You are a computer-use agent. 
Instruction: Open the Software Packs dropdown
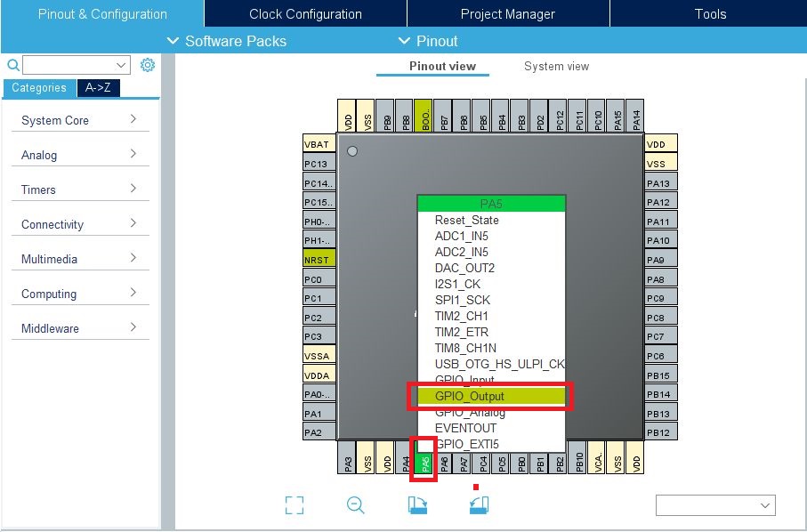(227, 41)
